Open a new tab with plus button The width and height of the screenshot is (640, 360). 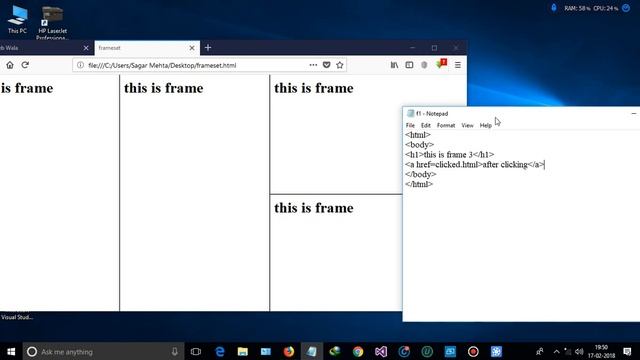pos(208,48)
